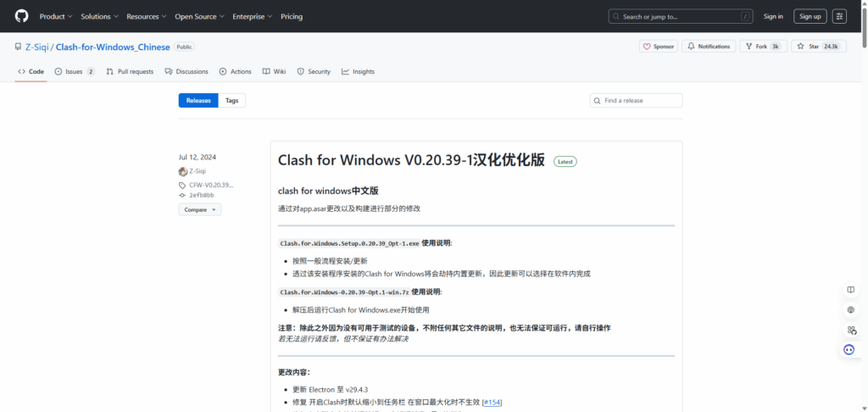
Task: Open the Compare dropdown
Action: click(200, 210)
